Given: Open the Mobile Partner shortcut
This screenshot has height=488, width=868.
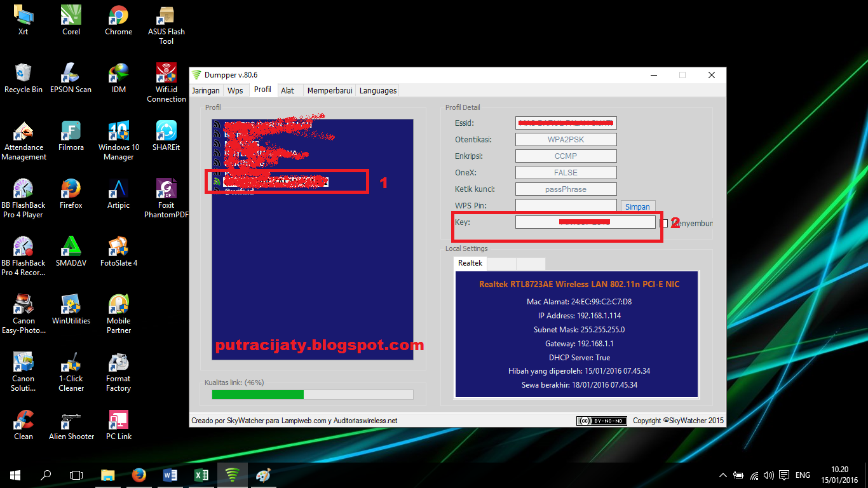Looking at the screenshot, I should pos(119,314).
